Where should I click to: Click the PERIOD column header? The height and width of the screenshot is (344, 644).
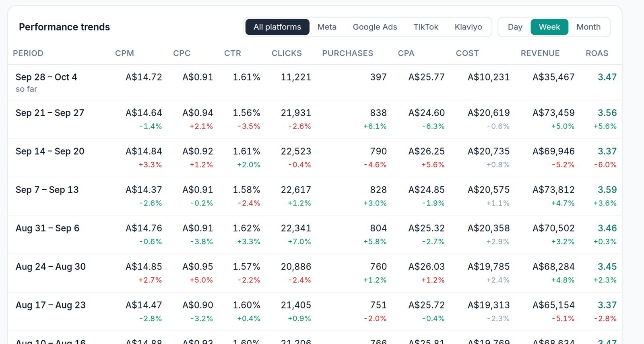point(28,53)
